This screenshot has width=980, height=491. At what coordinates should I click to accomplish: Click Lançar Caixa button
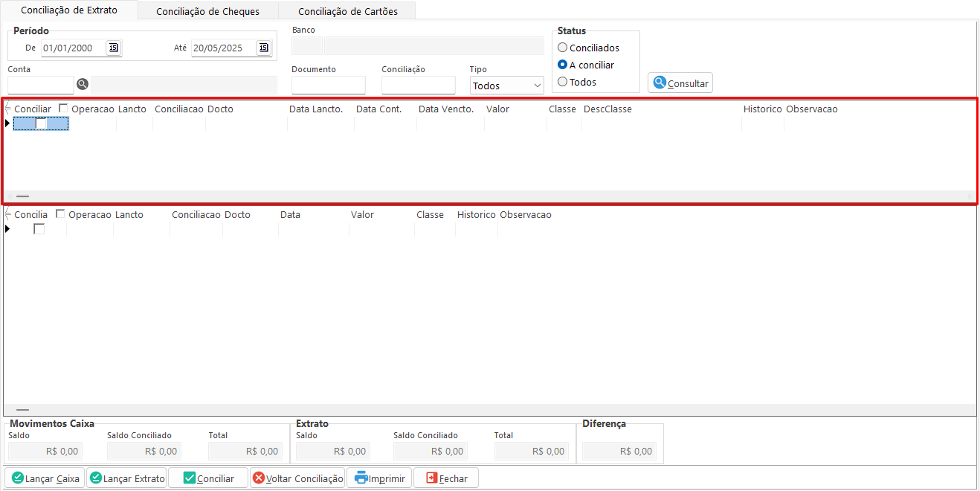click(x=45, y=478)
